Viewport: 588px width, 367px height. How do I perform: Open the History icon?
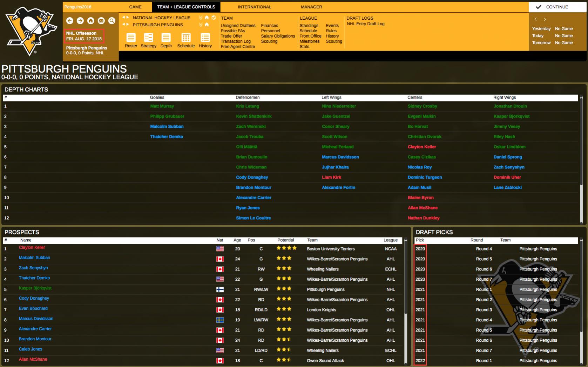(205, 38)
